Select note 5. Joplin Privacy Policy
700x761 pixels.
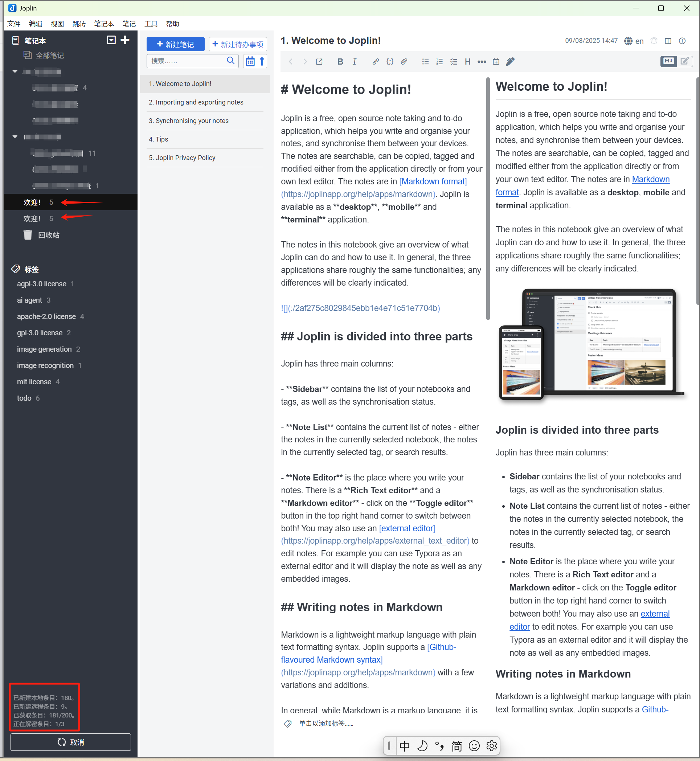(x=205, y=158)
